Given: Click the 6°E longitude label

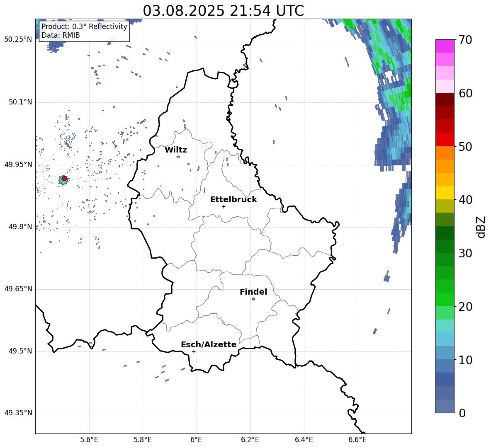Looking at the screenshot, I should tap(196, 440).
